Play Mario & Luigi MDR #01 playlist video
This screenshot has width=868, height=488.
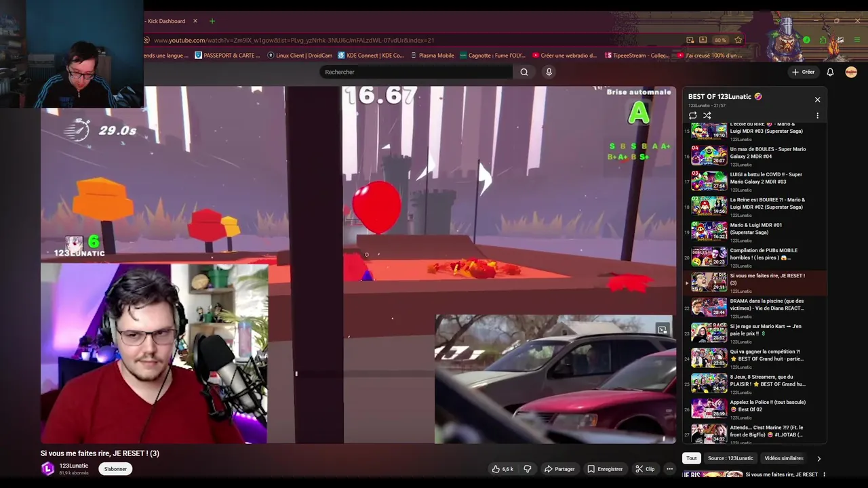click(756, 232)
